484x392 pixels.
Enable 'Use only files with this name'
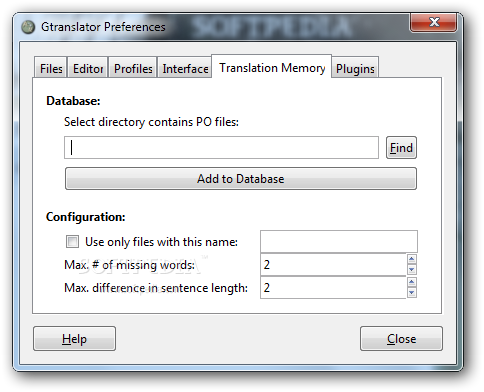click(72, 241)
